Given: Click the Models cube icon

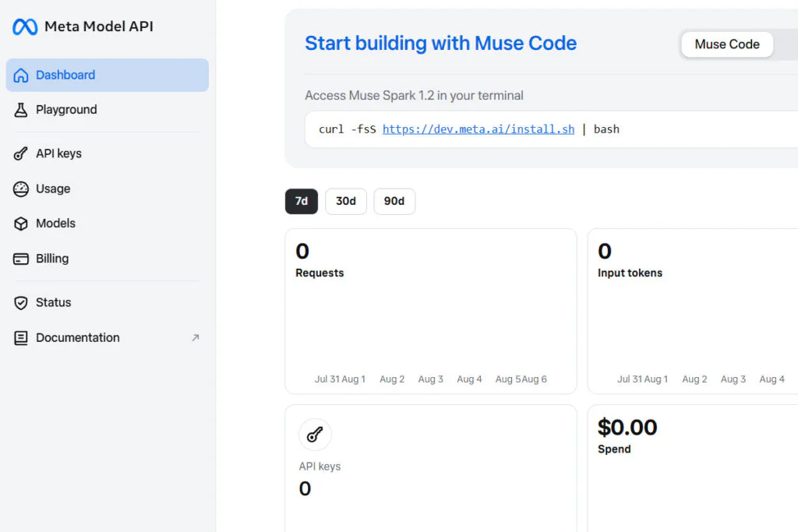Looking at the screenshot, I should pos(21,224).
